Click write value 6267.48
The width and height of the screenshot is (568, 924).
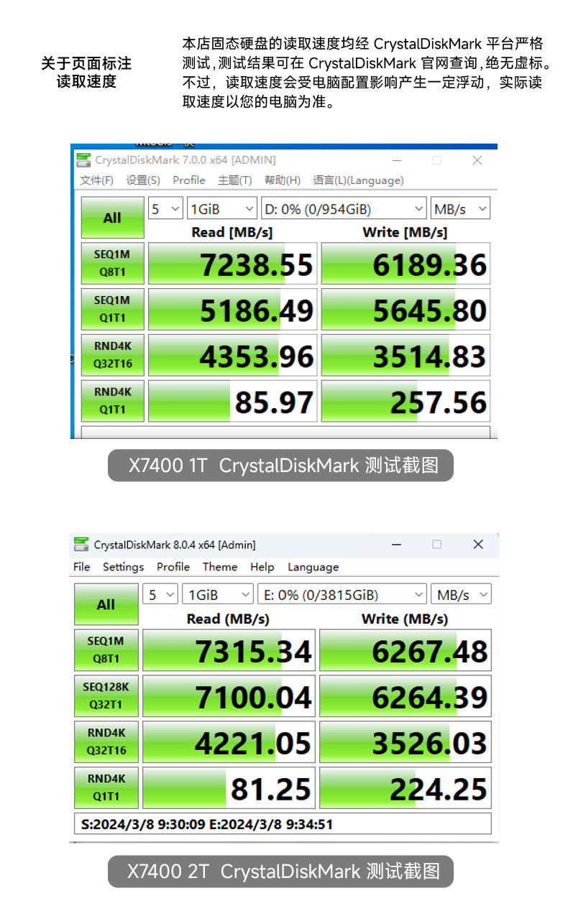point(406,651)
